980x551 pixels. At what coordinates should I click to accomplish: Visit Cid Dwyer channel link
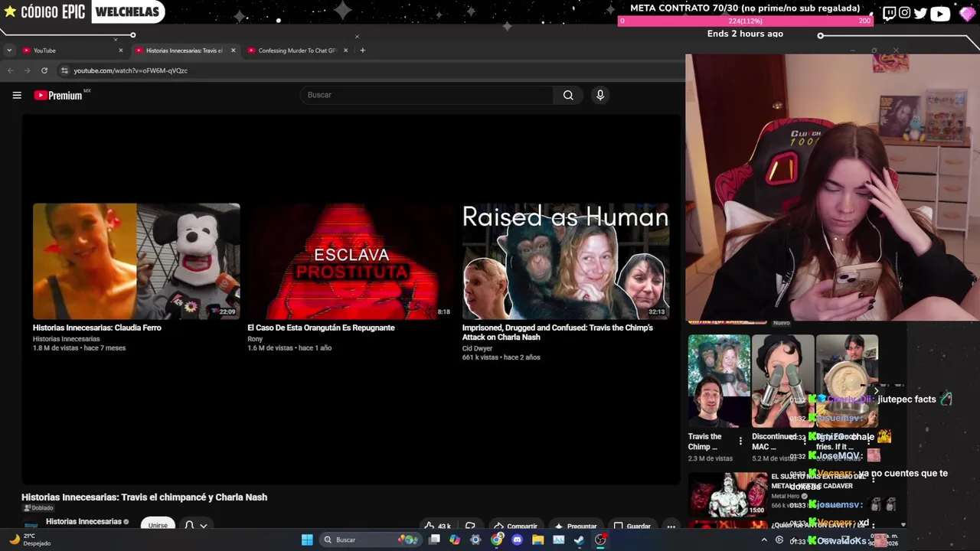click(477, 348)
